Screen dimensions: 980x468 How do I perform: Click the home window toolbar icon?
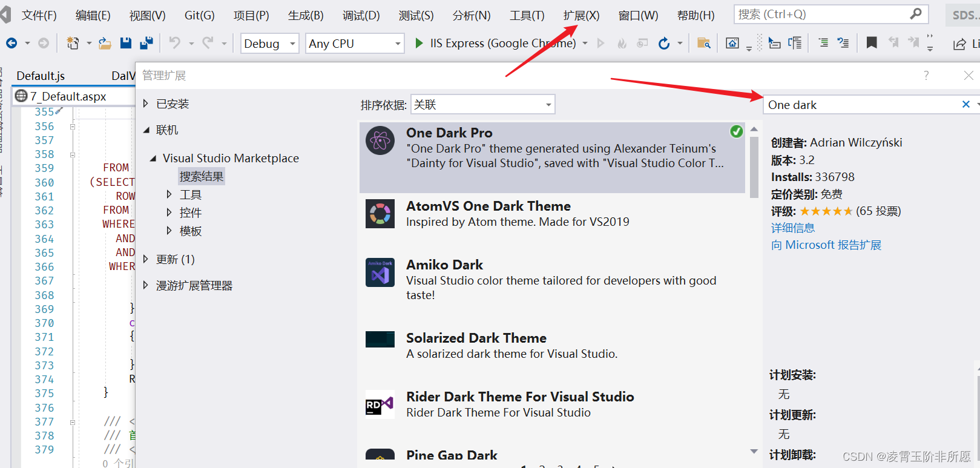pyautogui.click(x=732, y=43)
